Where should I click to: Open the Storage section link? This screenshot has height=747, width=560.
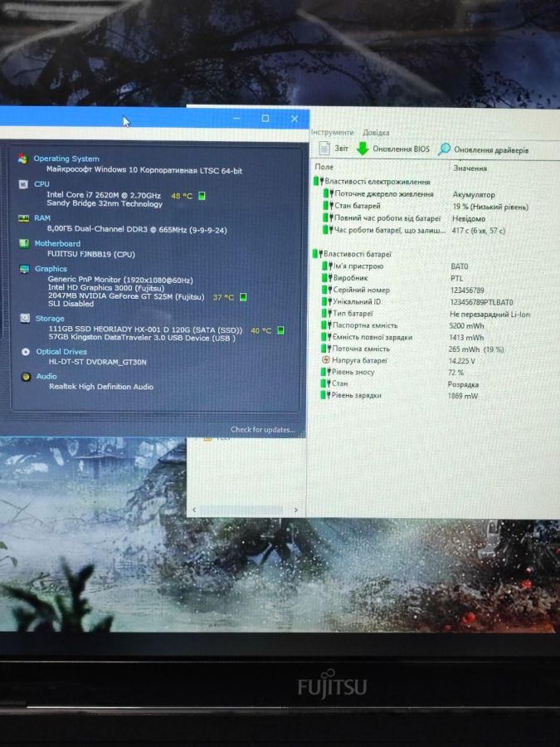[50, 318]
